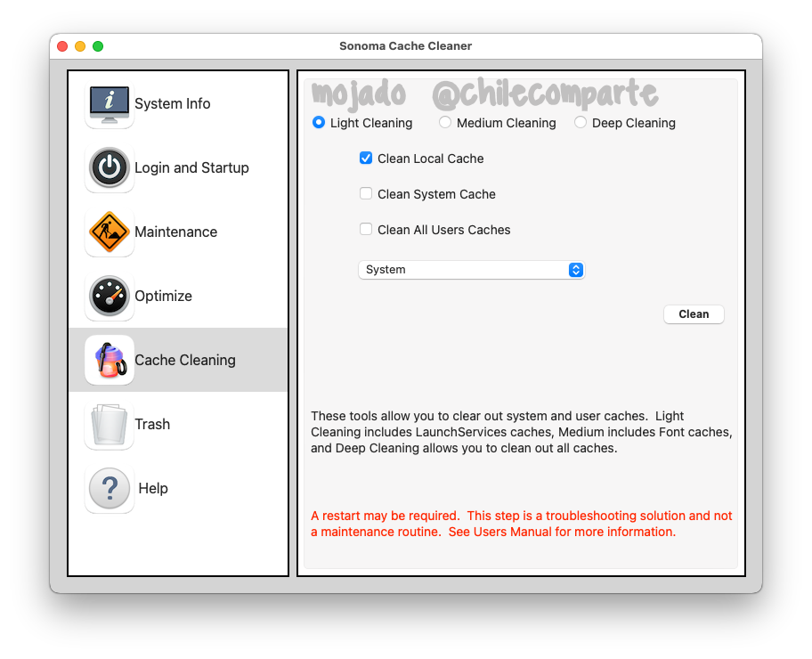812x659 pixels.
Task: Switch to System Info section label
Action: pos(173,103)
